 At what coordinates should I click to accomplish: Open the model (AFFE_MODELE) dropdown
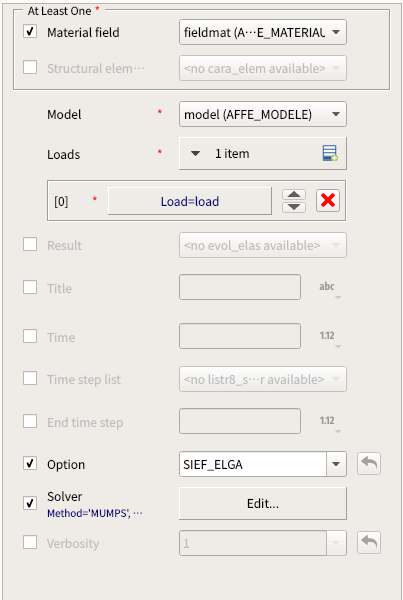pyautogui.click(x=263, y=114)
